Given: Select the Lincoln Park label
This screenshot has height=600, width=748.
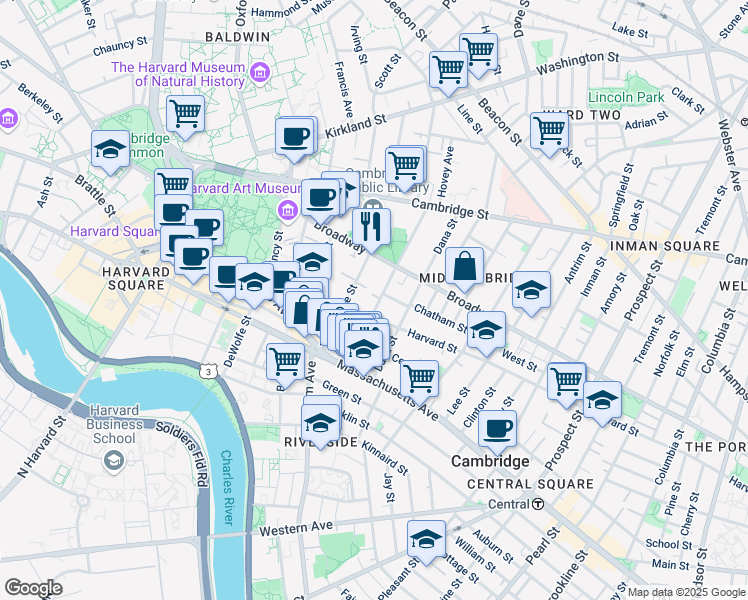Looking at the screenshot, I should pos(626,97).
